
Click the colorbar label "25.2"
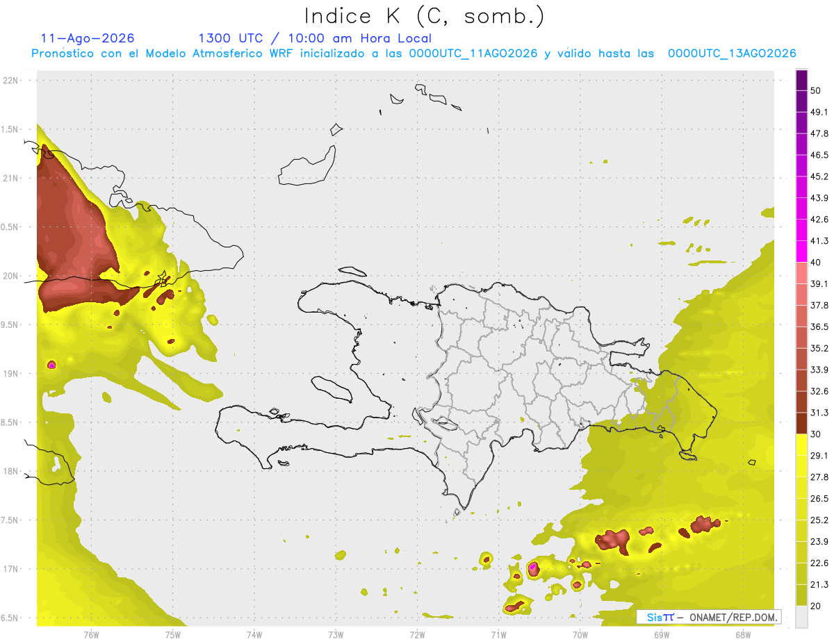[819, 520]
